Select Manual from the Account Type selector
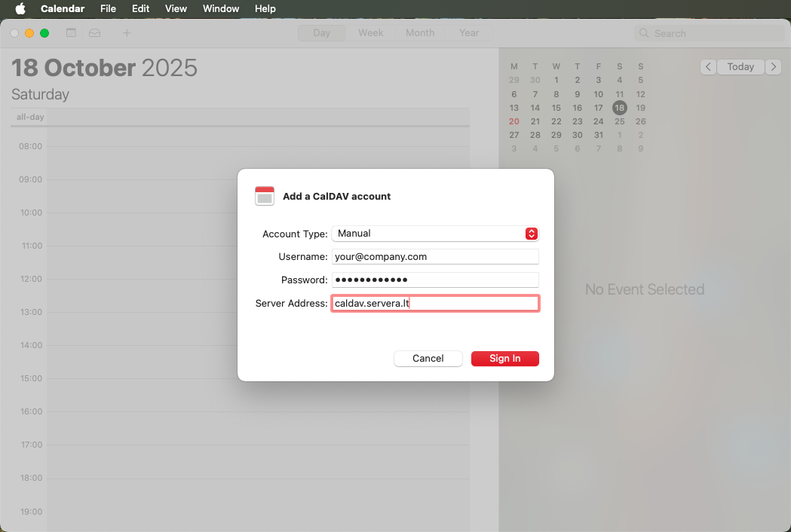 pos(435,234)
